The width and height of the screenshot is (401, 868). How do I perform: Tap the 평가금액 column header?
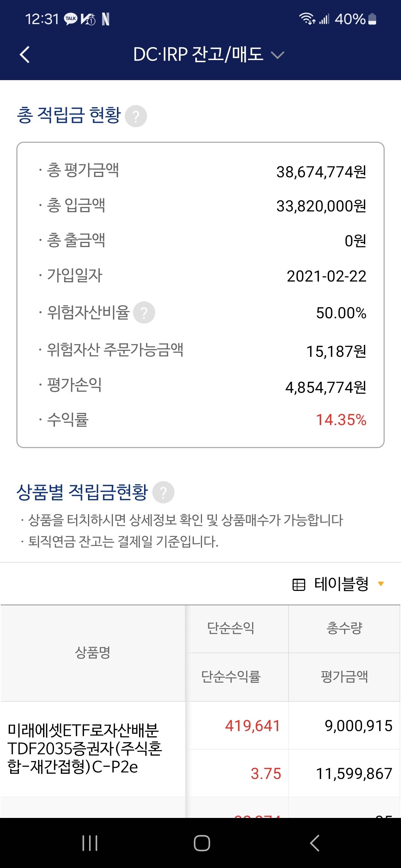click(344, 677)
